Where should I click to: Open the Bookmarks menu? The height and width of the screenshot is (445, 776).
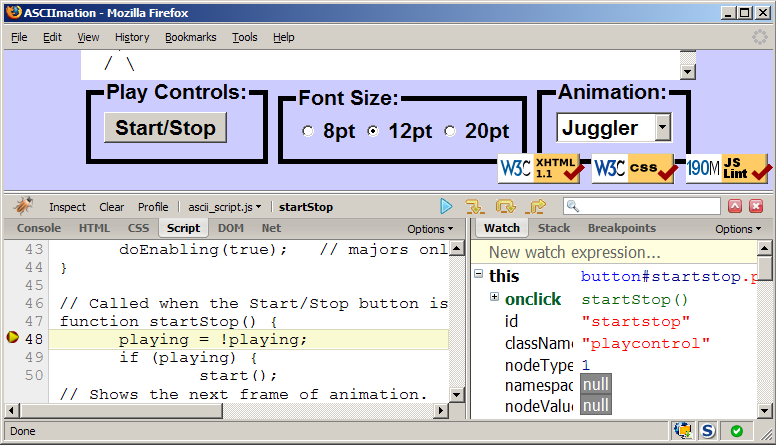point(190,37)
